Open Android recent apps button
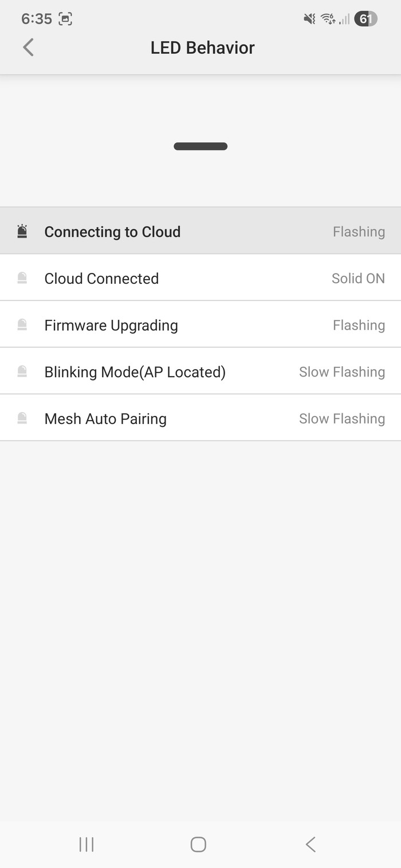Image resolution: width=401 pixels, height=868 pixels. coord(87,844)
